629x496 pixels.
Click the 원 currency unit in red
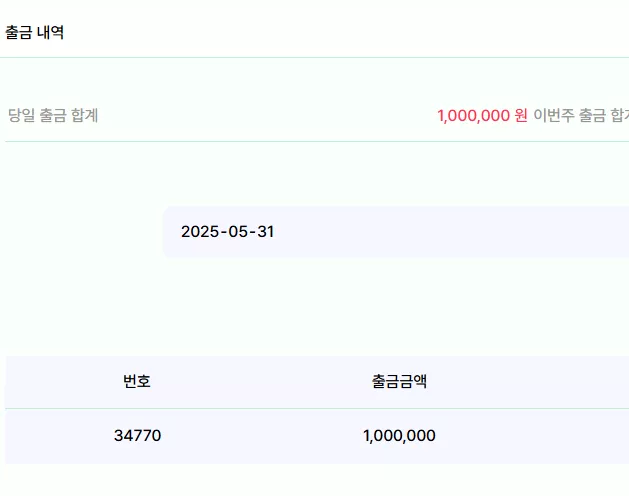[521, 116]
